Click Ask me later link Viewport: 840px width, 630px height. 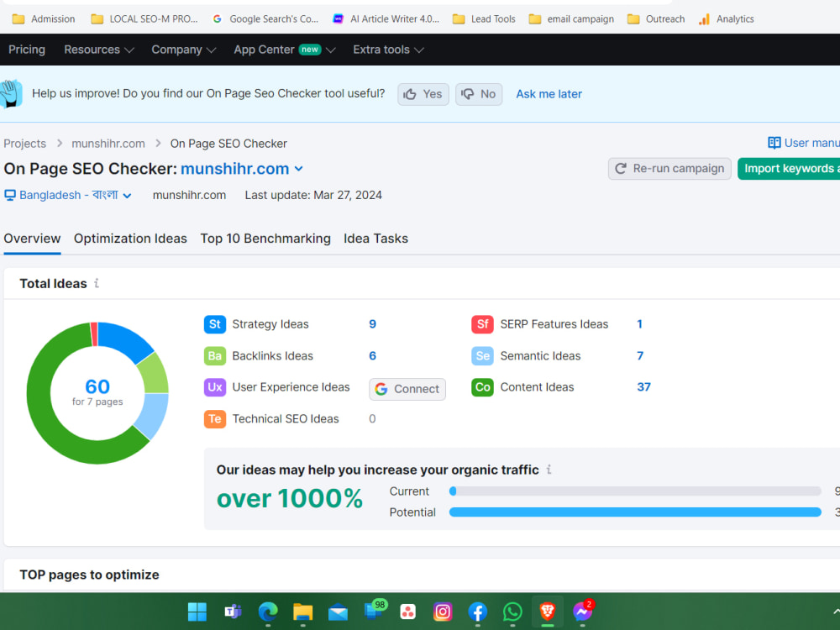point(549,94)
